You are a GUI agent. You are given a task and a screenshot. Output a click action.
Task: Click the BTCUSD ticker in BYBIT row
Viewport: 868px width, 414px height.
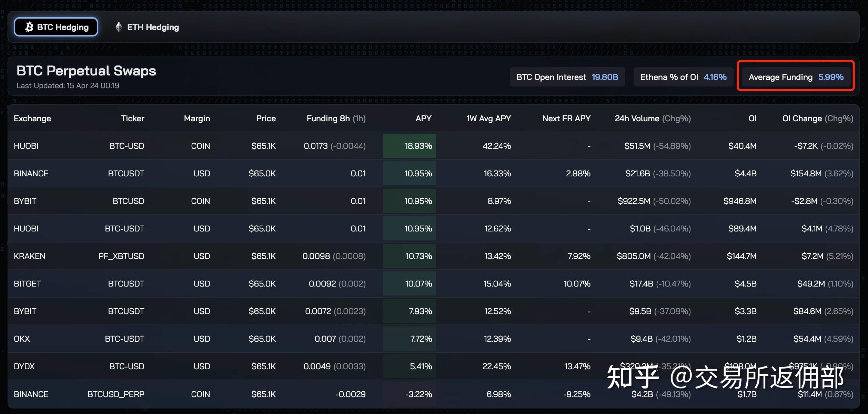click(128, 201)
